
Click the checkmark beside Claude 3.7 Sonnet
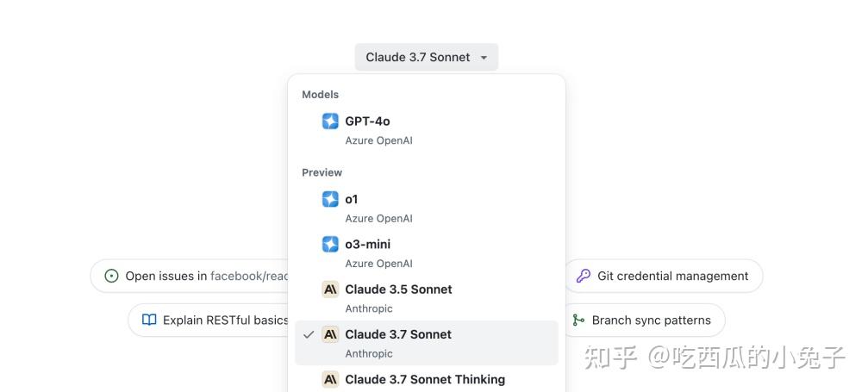(309, 334)
